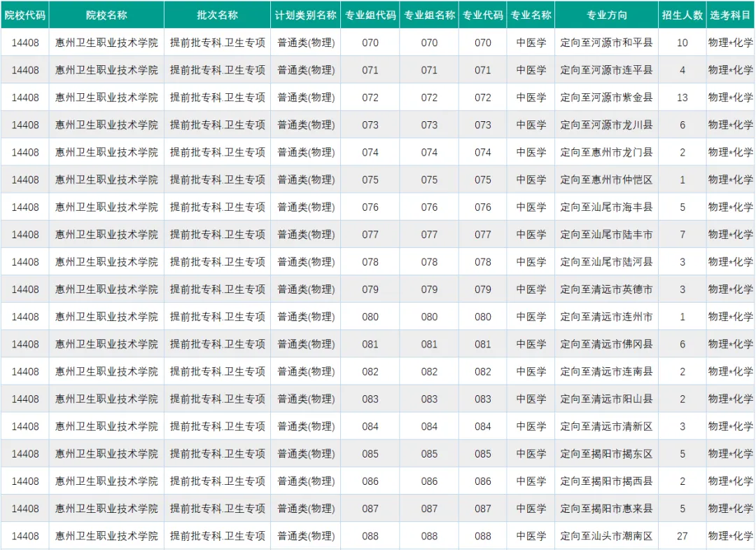Click 专业组代码 cell 080
The image size is (756, 550).
(x=370, y=317)
